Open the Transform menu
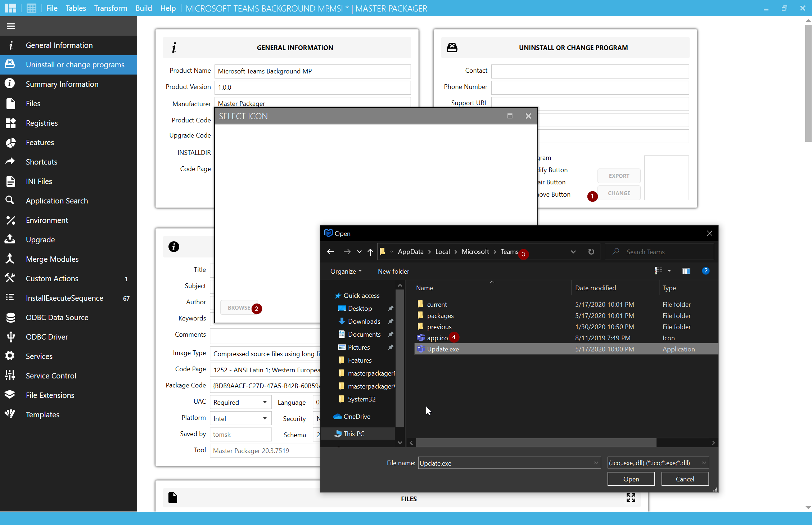 [110, 8]
